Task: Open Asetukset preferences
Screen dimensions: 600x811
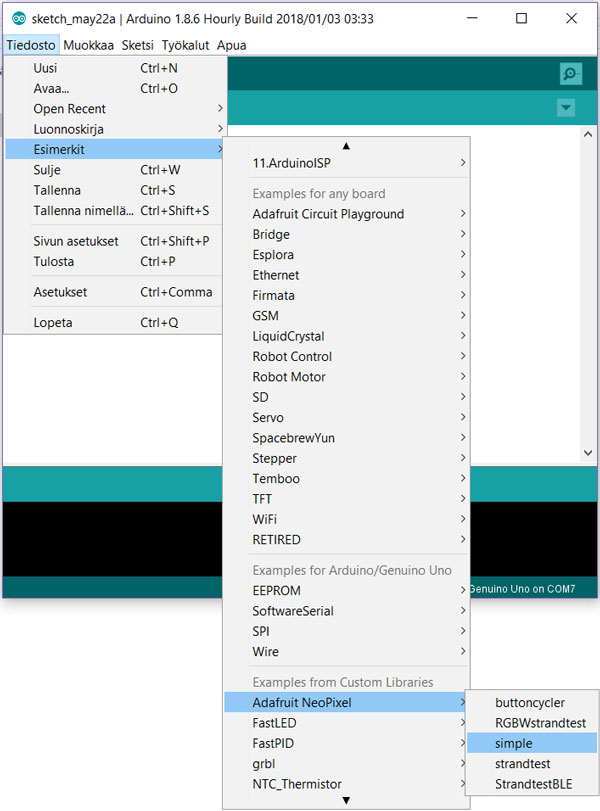Action: (x=114, y=292)
